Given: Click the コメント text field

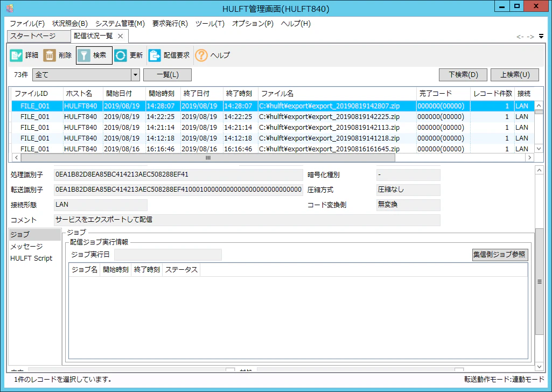Looking at the screenshot, I should click(247, 220).
